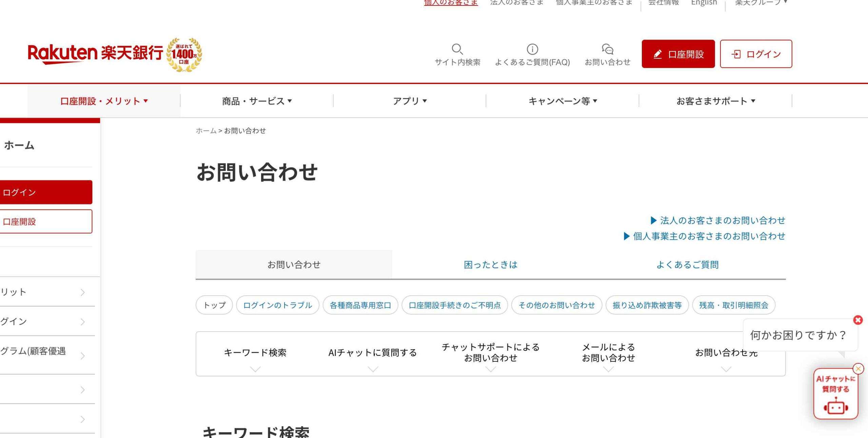Open the お問い合わせ chat bubble icon in header
Image resolution: width=868 pixels, height=438 pixels.
point(607,49)
